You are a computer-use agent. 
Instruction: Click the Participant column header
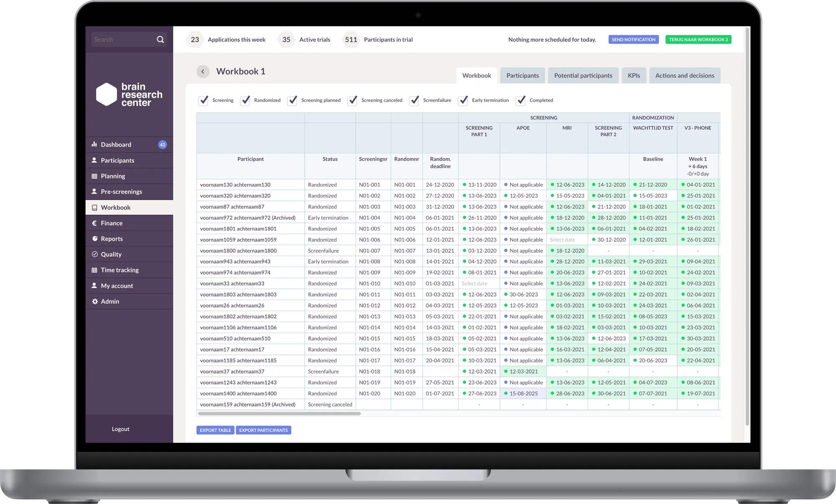250,159
